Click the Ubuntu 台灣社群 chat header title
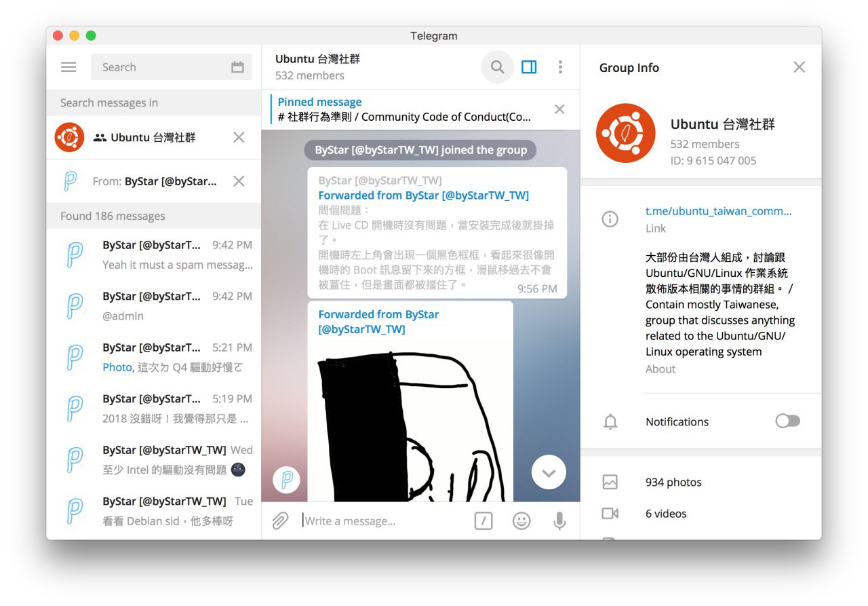The width and height of the screenshot is (868, 606). coord(317,59)
